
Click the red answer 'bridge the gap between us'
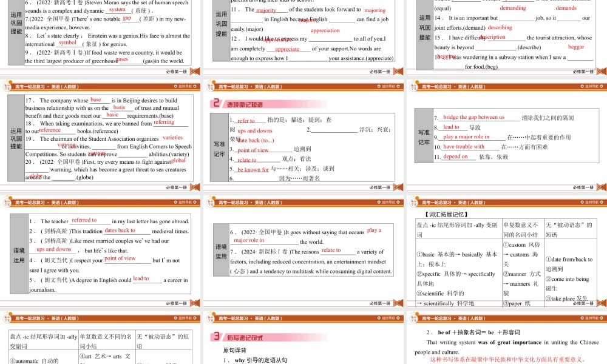473,117
